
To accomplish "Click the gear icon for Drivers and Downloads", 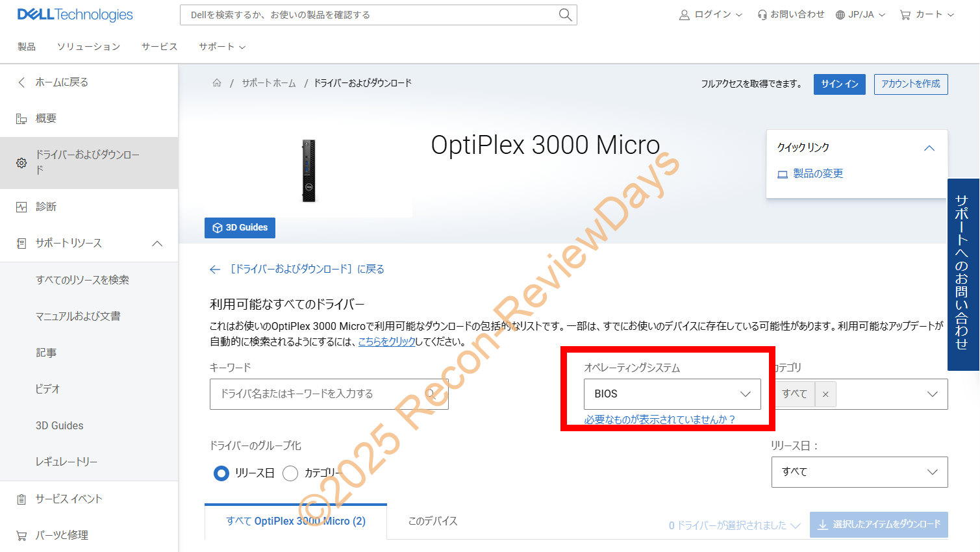I will [x=21, y=163].
